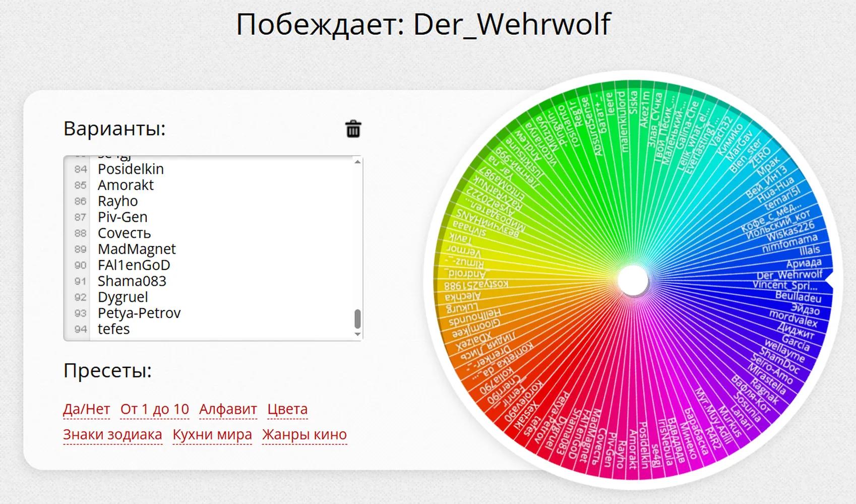The width and height of the screenshot is (856, 504).
Task: Click the scroll down arrow in list
Action: point(357,334)
